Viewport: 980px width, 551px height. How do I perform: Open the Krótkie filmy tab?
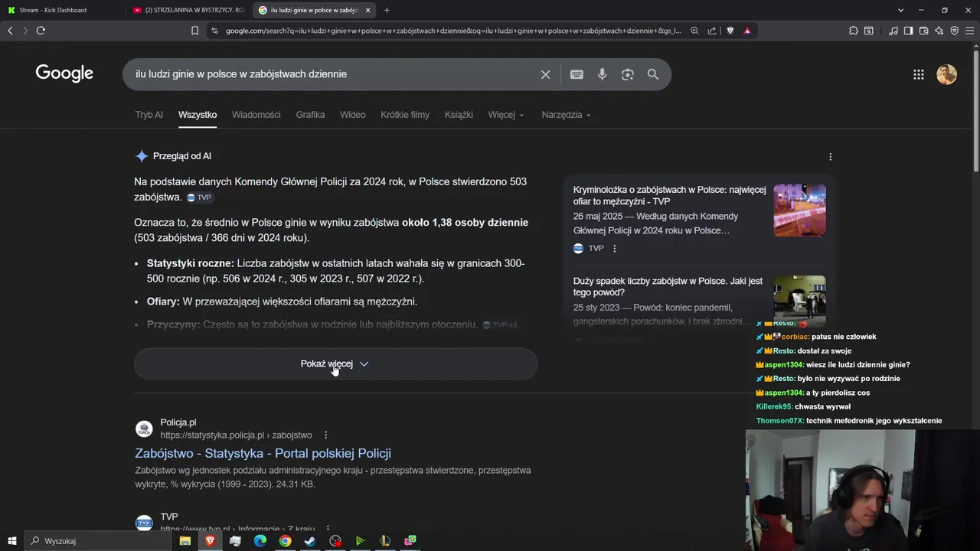[405, 115]
